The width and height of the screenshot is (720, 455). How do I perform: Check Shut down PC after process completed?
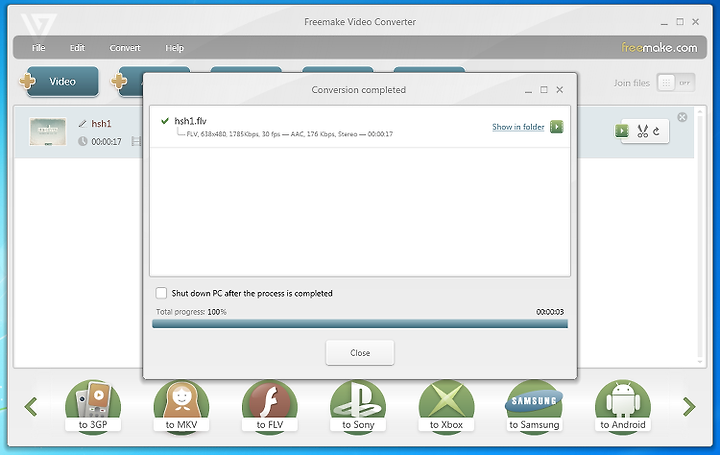tap(161, 293)
